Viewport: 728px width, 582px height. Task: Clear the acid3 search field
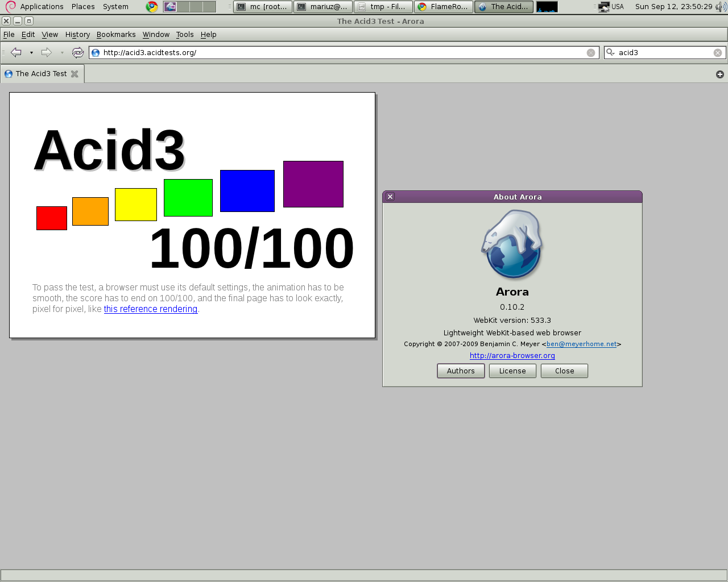(x=718, y=52)
